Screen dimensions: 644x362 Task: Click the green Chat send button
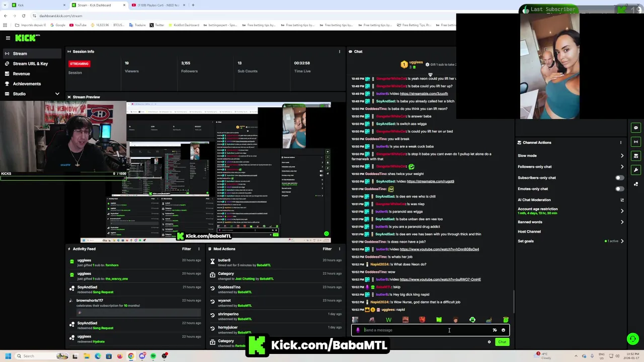tap(502, 342)
